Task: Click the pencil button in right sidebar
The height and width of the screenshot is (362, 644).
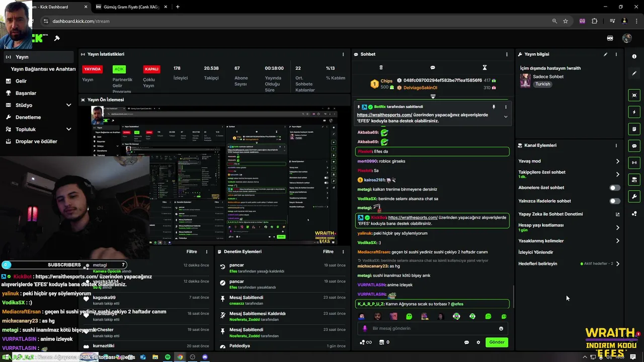Action: [634, 73]
